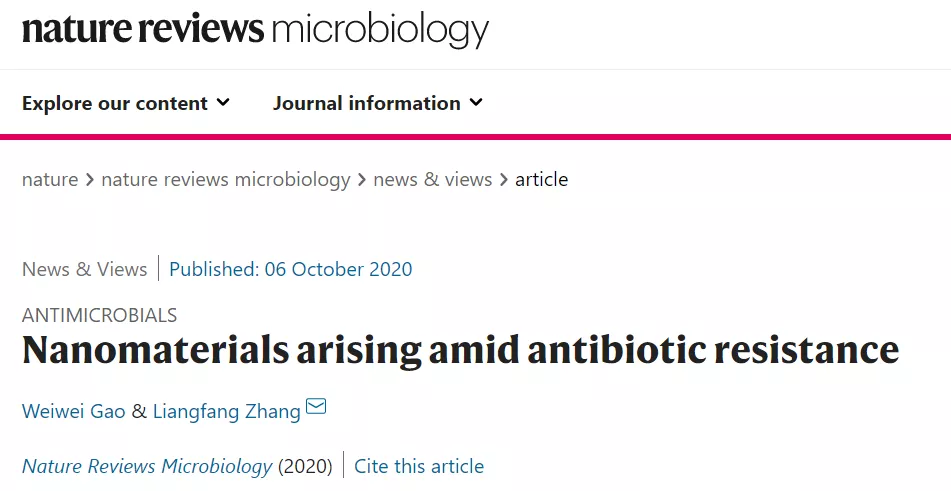Go to nature in the breadcrumb
This screenshot has height=491, width=951.
pos(50,179)
